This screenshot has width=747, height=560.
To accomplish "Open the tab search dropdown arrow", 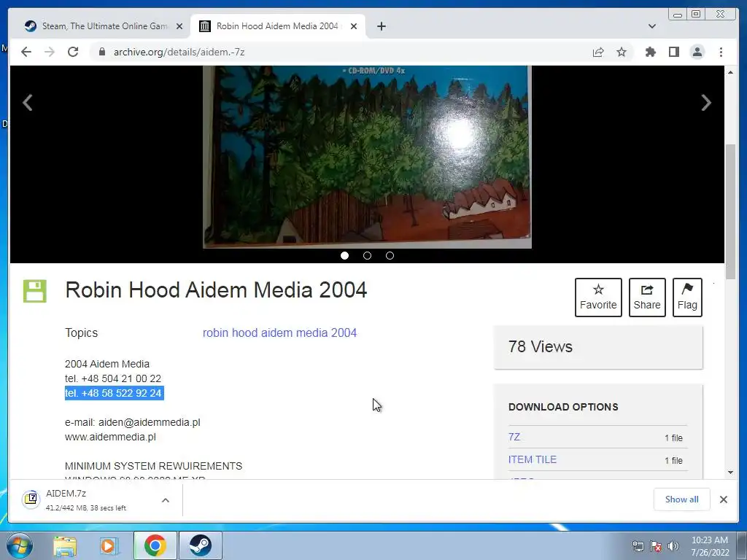I will click(x=651, y=26).
